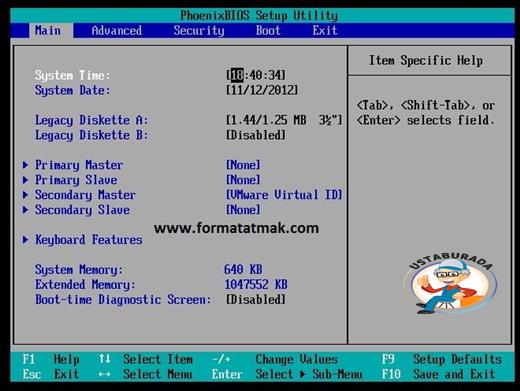Click the left-right arrow Select Menu icon
Screen dimensions: 520x391
coord(105,374)
